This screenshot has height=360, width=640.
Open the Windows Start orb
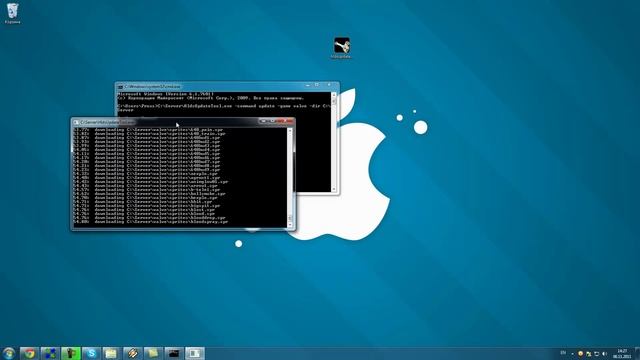[x=9, y=353]
